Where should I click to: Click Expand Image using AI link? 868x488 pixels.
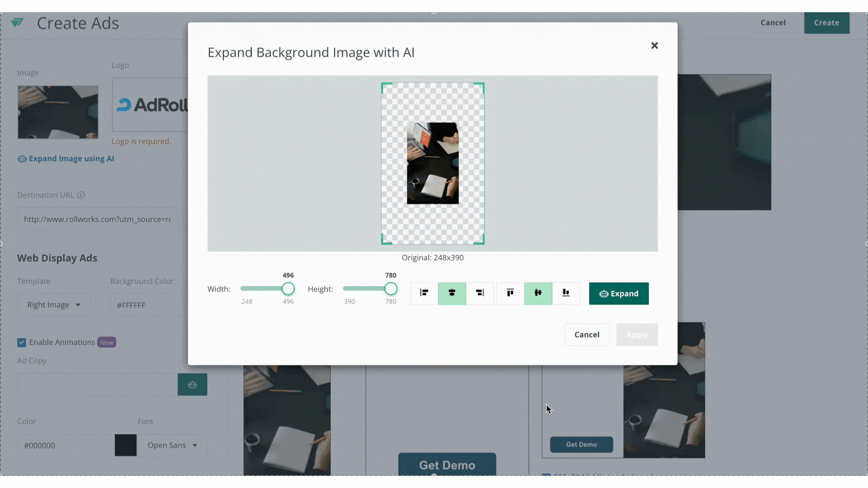(x=66, y=159)
